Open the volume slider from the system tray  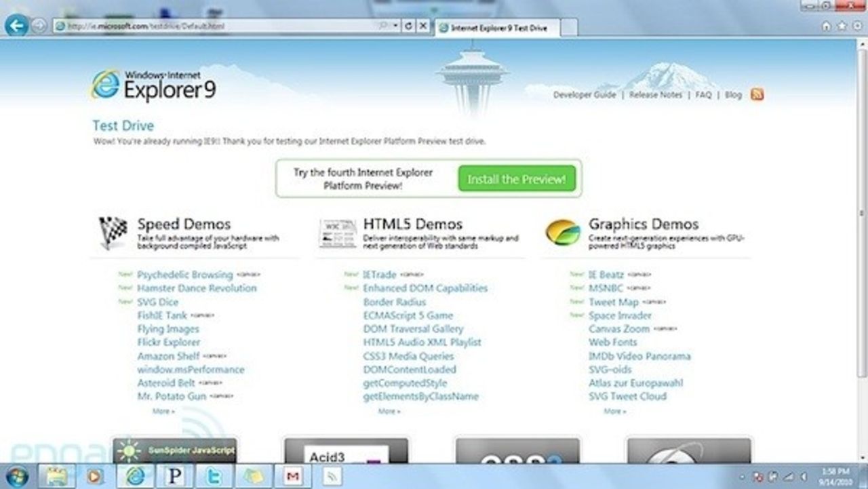tap(804, 477)
